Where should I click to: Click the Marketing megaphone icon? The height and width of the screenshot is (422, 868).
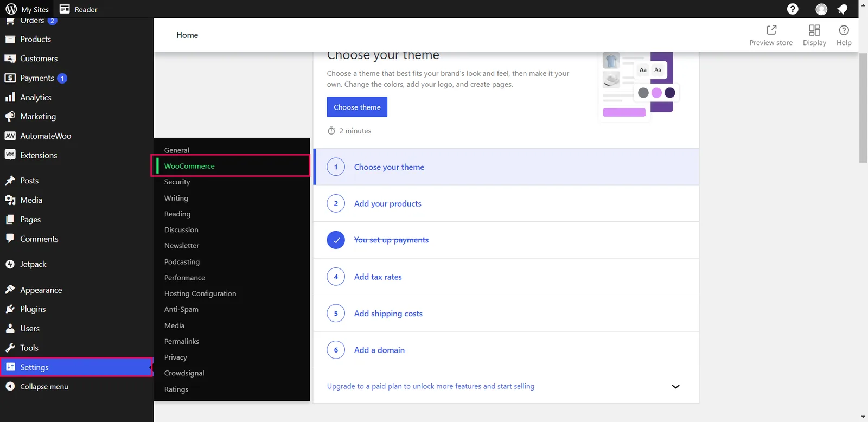[x=10, y=117]
